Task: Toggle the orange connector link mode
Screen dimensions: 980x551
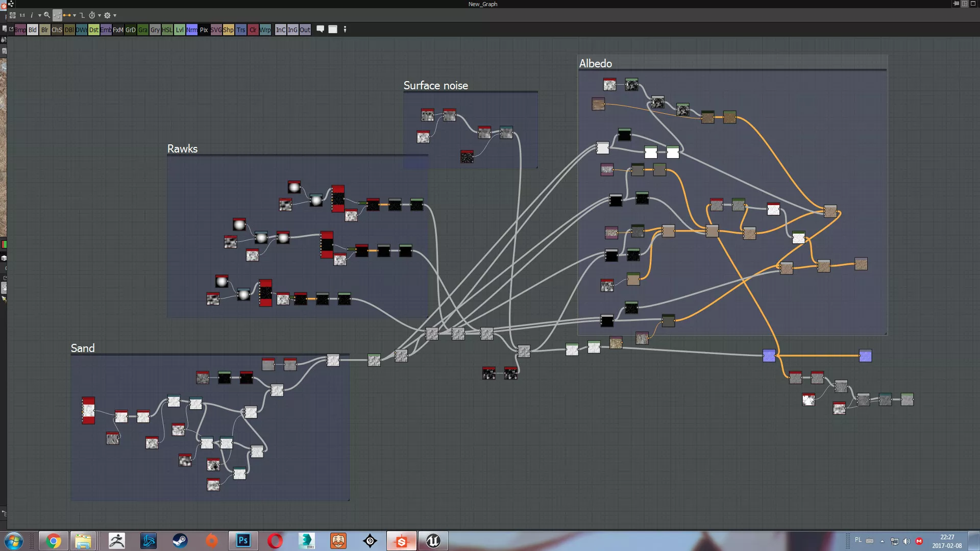Action: (67, 15)
